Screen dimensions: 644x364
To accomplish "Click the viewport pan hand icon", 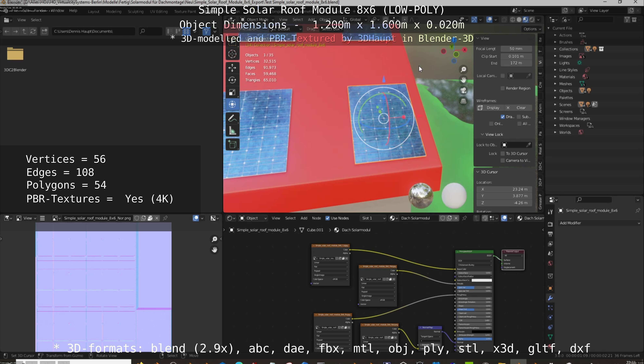I will pyautogui.click(x=463, y=80).
